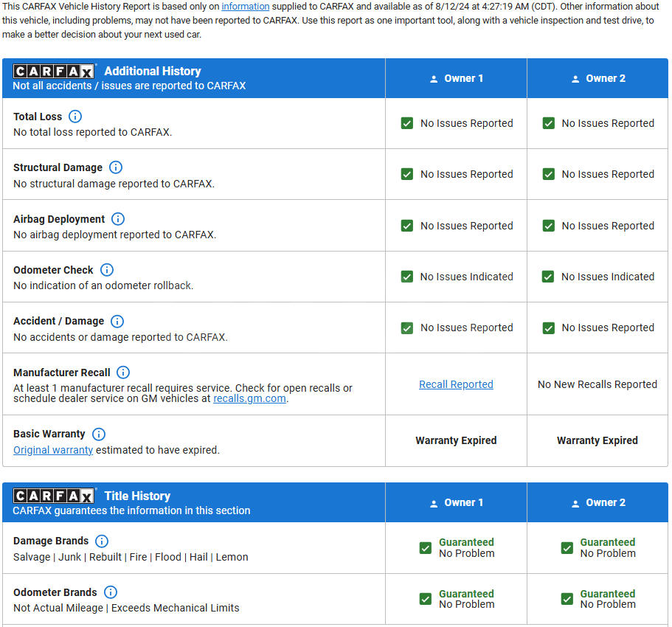Image resolution: width=672 pixels, height=627 pixels.
Task: Click Owner 2 person icon in Title History
Action: click(575, 504)
